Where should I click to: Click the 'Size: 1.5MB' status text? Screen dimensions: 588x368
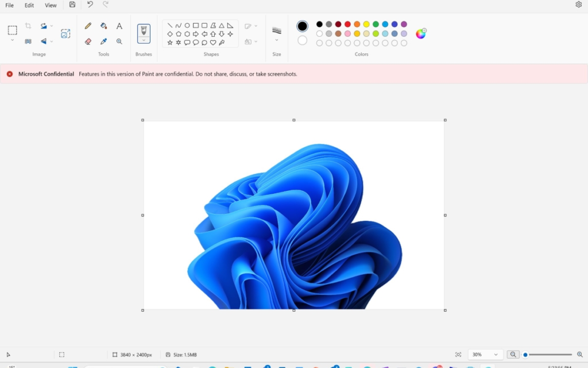coord(185,354)
